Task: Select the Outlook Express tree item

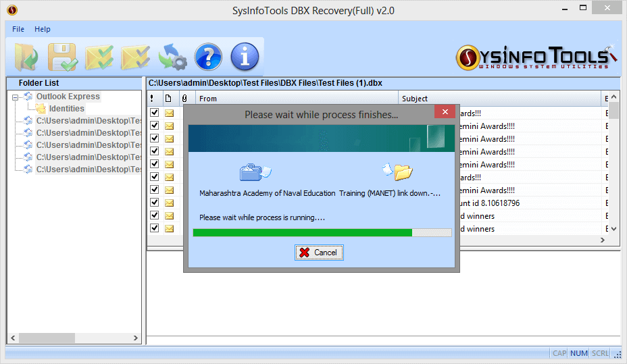Action: [68, 97]
